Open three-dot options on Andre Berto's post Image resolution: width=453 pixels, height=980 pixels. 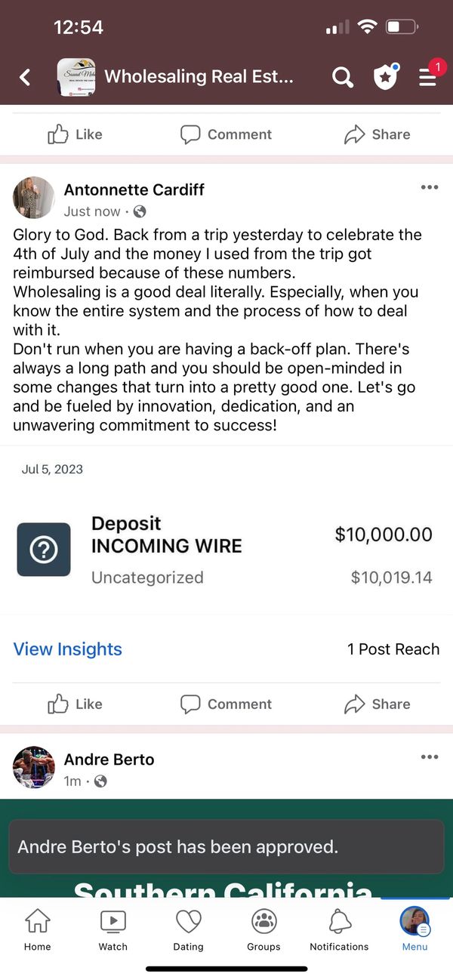[x=429, y=757]
